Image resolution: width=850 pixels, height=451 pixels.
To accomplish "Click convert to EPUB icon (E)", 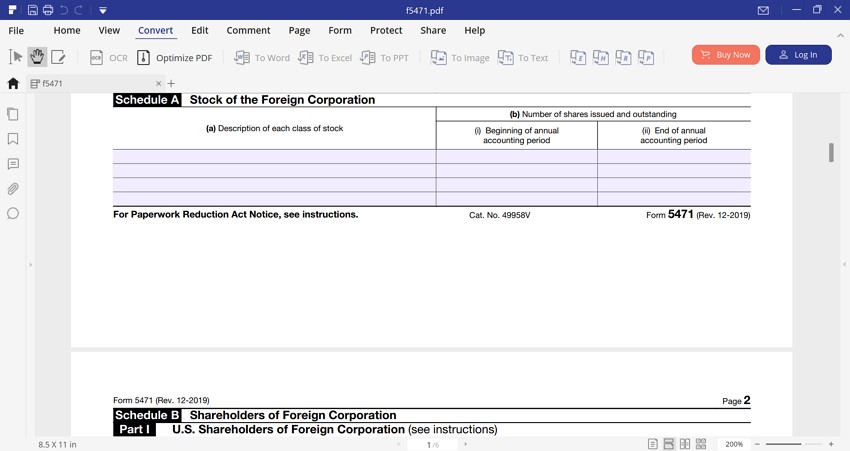I will (x=578, y=57).
